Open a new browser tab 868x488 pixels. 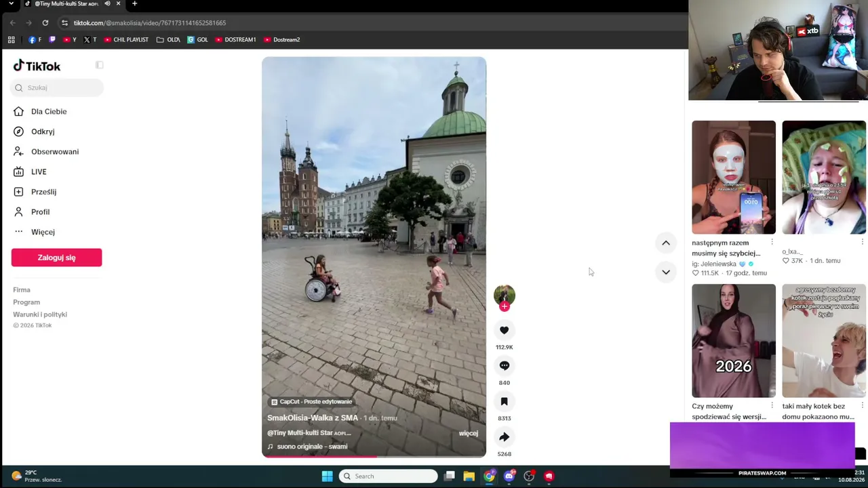coord(134,4)
